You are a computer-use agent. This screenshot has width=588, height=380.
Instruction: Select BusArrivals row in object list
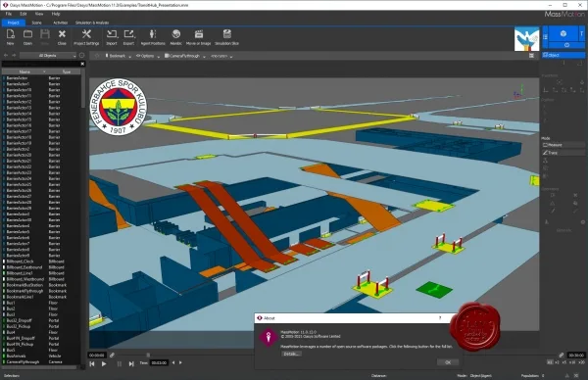click(x=41, y=356)
